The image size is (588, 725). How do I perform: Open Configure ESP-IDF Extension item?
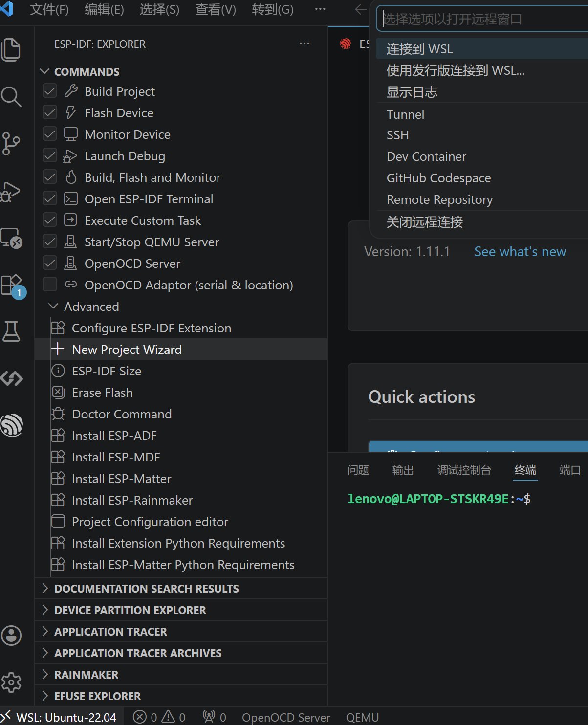pos(181,328)
